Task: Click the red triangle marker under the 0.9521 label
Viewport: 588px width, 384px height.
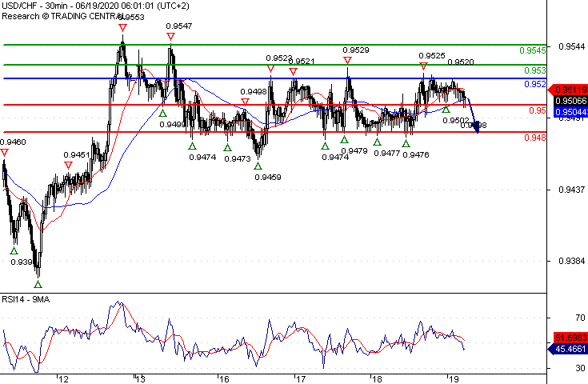Action: click(294, 71)
